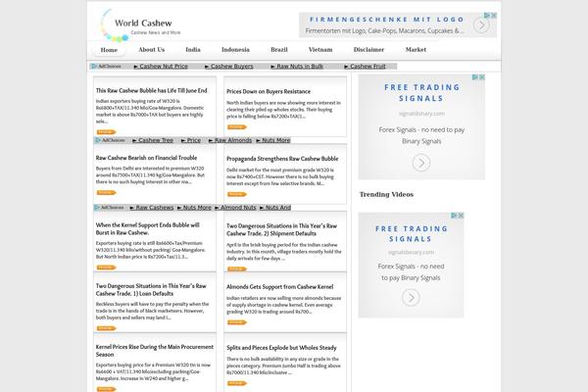The width and height of the screenshot is (588, 392).
Task: Click the Free Trading Signals headline in upper sidebar ad
Action: (421, 93)
